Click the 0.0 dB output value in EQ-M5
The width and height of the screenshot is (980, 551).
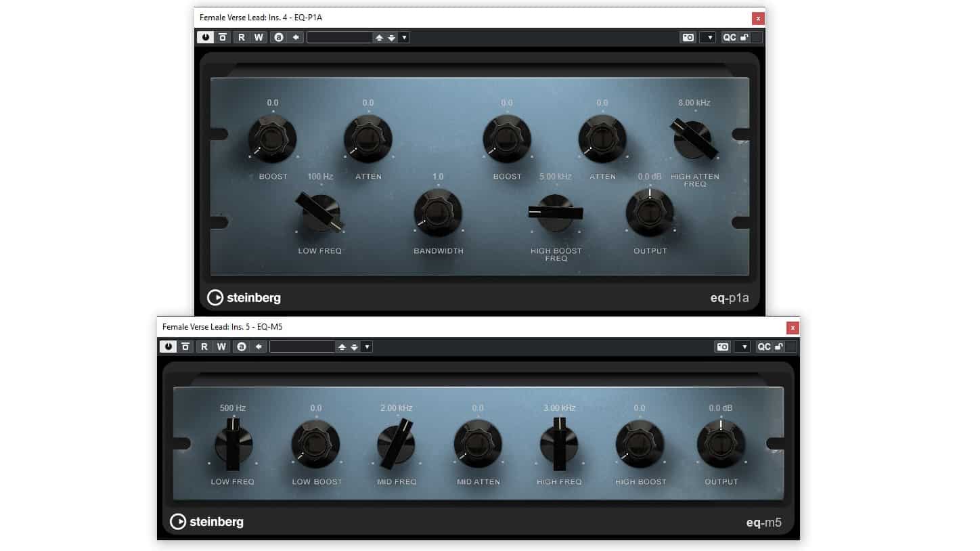click(721, 408)
